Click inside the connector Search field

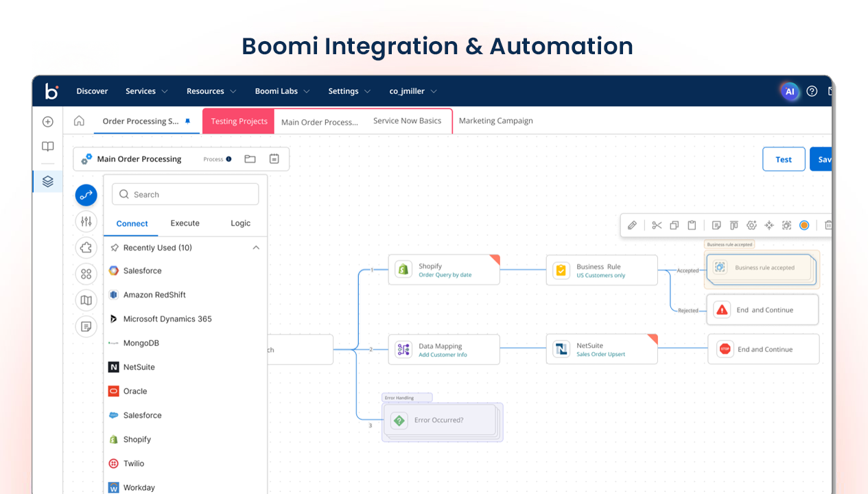(185, 194)
